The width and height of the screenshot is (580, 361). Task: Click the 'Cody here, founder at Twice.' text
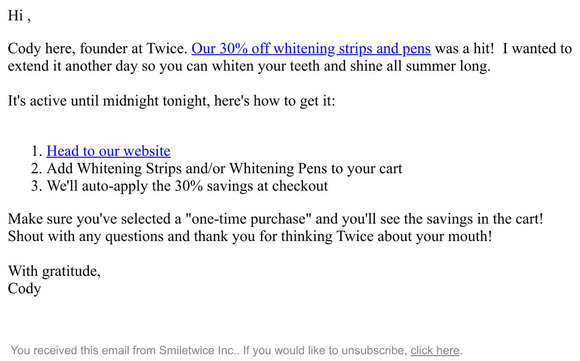coord(98,49)
